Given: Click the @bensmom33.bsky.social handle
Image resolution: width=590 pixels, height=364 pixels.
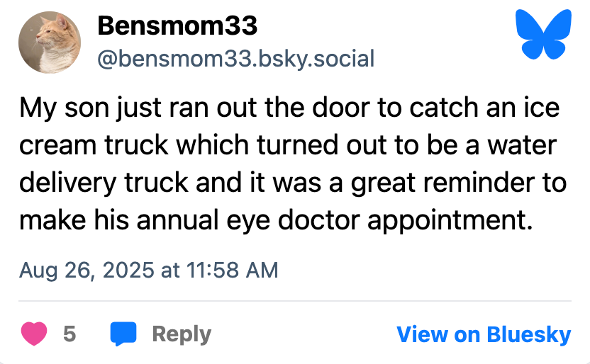Looking at the screenshot, I should (x=235, y=58).
